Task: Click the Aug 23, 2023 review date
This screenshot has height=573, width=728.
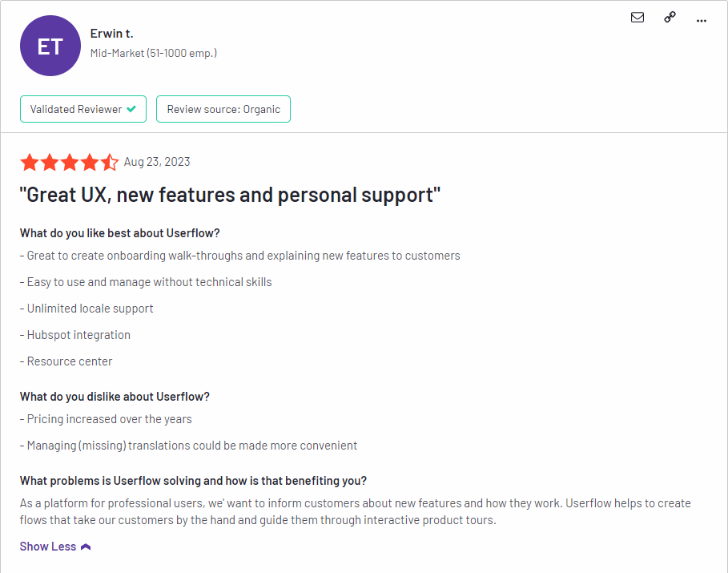Action: [x=157, y=162]
